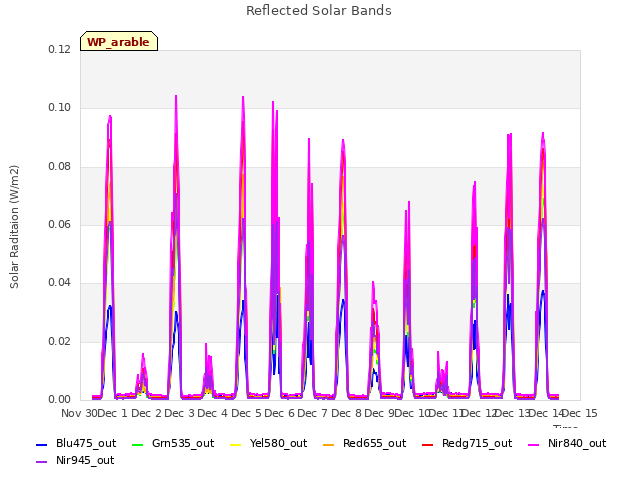The width and height of the screenshot is (640, 480).
Task: Click the Dec 5 x-axis date label
Action: [246, 413]
